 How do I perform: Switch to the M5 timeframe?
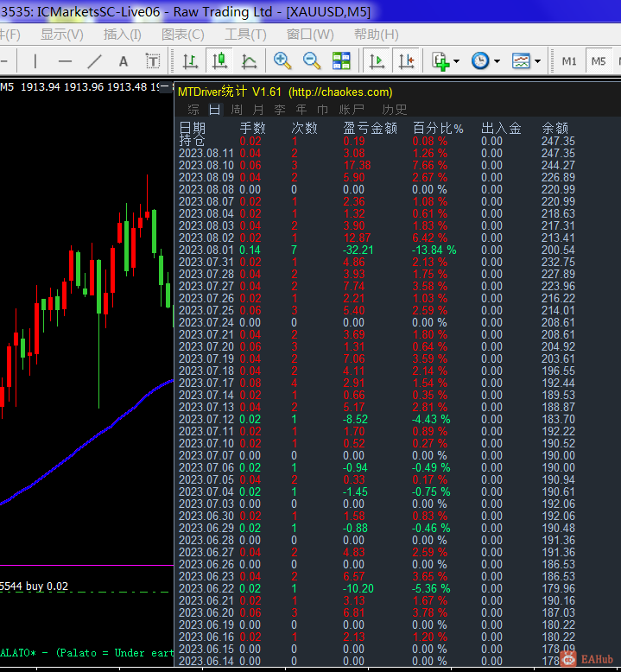(x=599, y=61)
